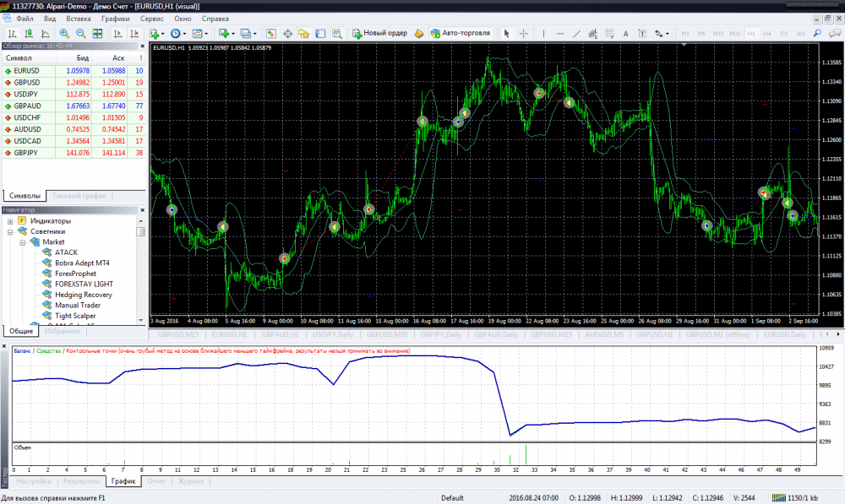Draw a vertical line
The height and width of the screenshot is (504, 845).
tap(543, 34)
